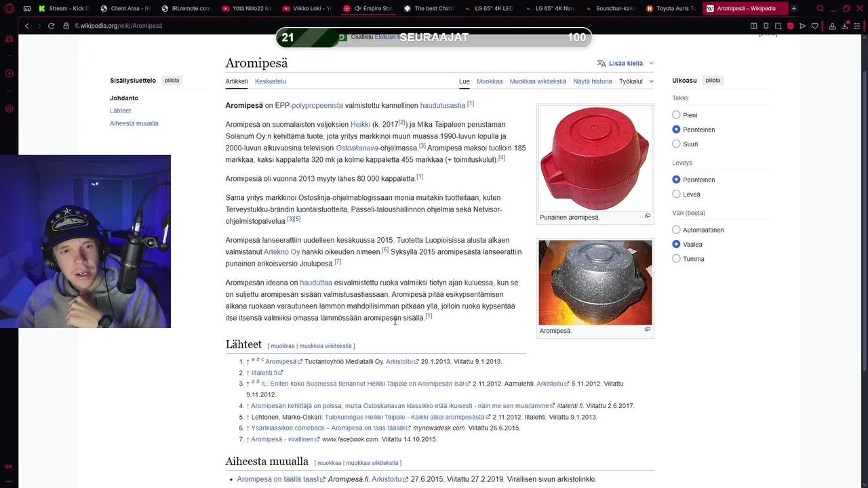Switch to the Artikkeli tab

point(237,81)
